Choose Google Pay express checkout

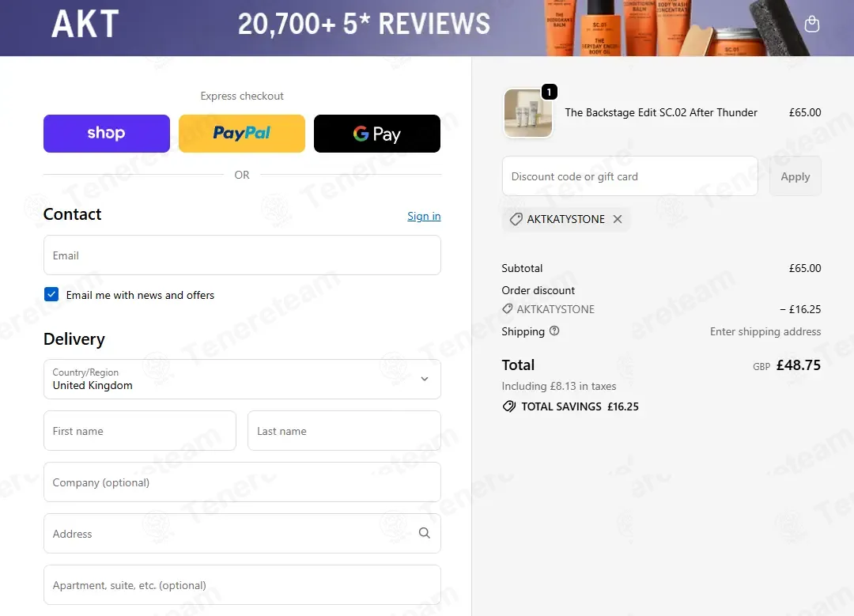tap(377, 134)
